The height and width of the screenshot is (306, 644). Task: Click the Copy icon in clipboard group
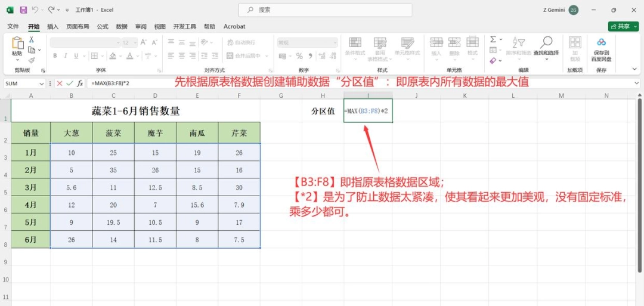32,50
